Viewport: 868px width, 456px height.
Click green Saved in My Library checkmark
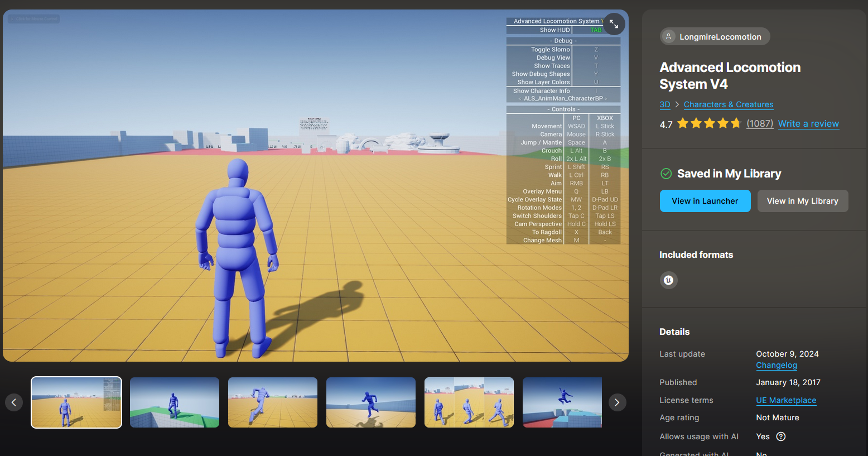(x=666, y=174)
